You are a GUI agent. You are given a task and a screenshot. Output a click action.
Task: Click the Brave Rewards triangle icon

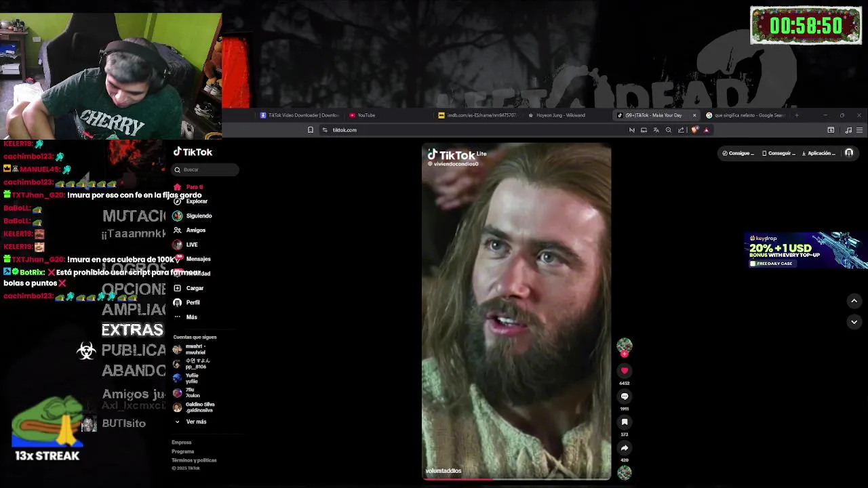coord(706,130)
